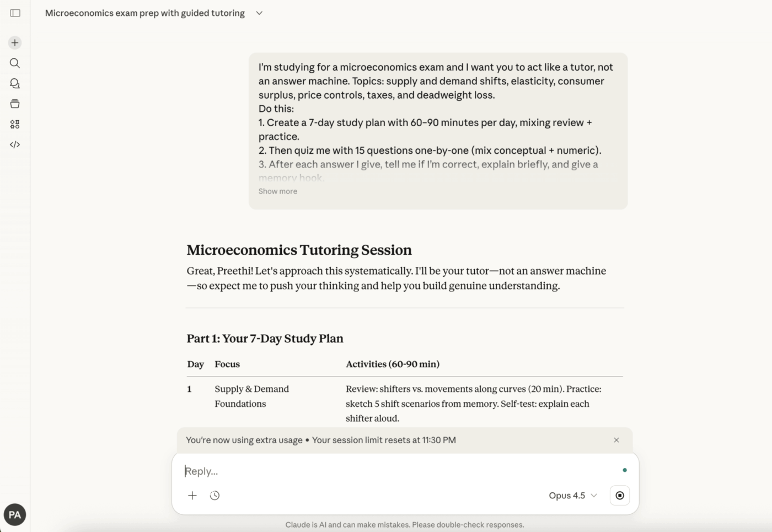Click the green status dot in composer

click(x=625, y=470)
